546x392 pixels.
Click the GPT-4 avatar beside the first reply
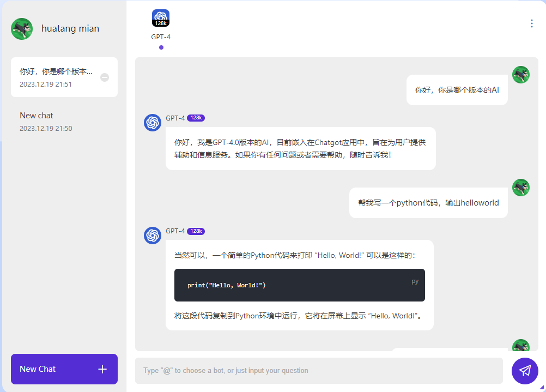click(153, 123)
